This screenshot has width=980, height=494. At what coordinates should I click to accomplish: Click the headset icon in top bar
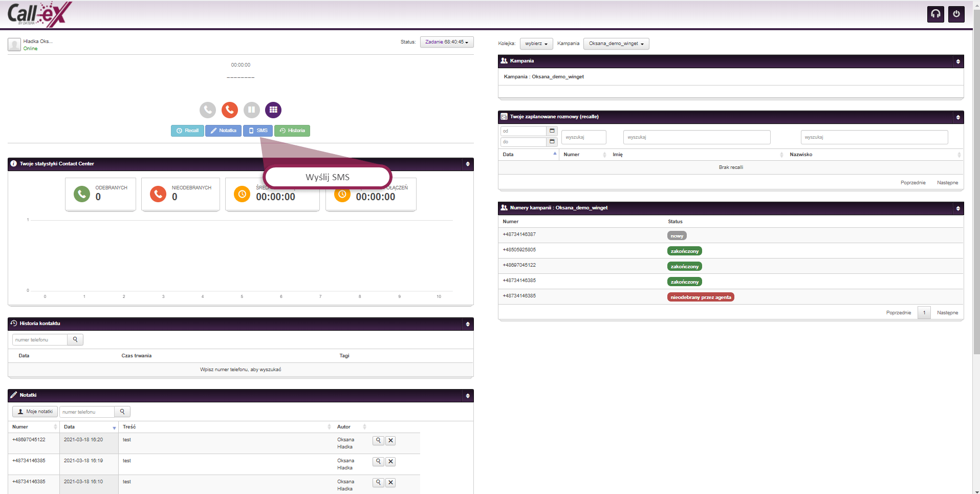click(935, 14)
